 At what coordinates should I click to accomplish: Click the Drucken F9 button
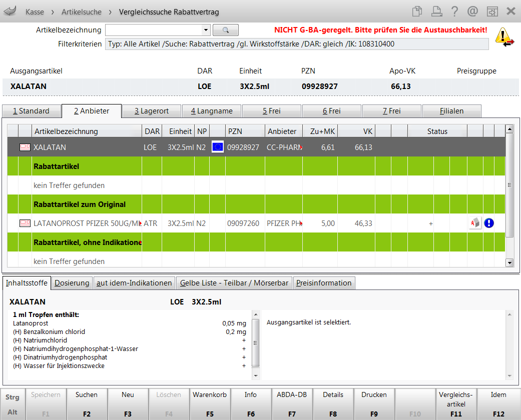coord(374,404)
